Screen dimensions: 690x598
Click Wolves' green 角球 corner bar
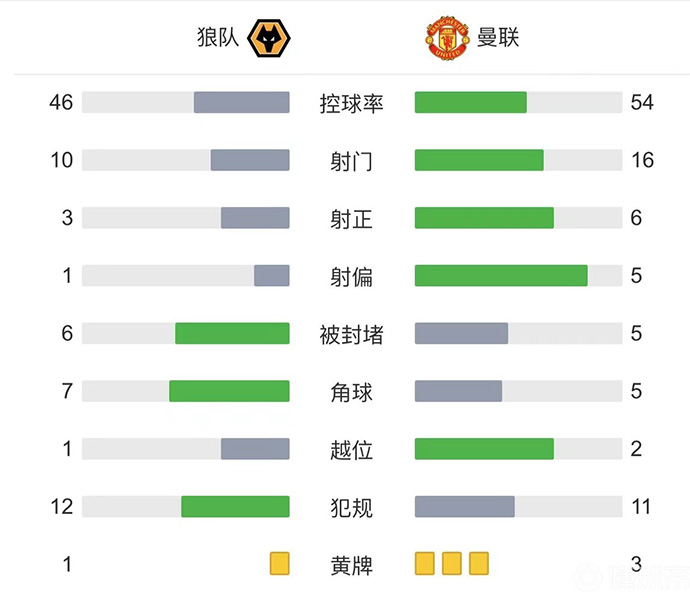(229, 391)
